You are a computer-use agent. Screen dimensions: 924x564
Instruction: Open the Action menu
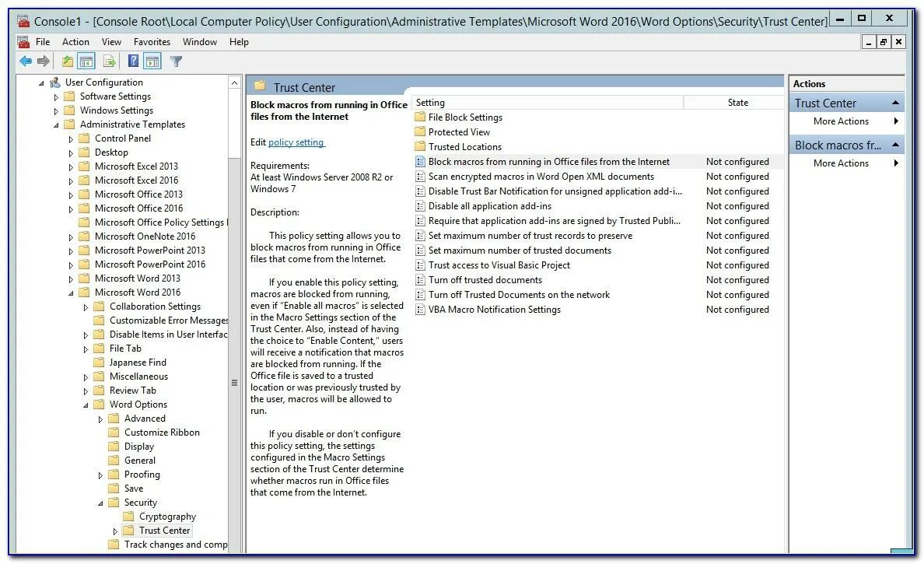tap(75, 42)
